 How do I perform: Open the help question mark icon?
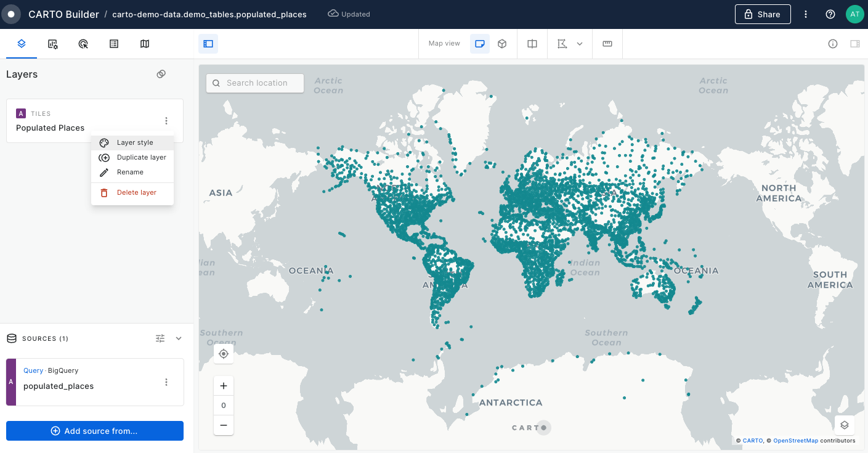(x=830, y=14)
